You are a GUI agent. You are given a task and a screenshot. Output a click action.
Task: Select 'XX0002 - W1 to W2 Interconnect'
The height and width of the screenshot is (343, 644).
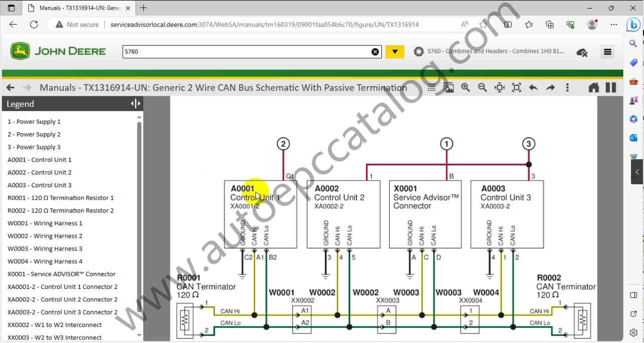click(x=55, y=325)
